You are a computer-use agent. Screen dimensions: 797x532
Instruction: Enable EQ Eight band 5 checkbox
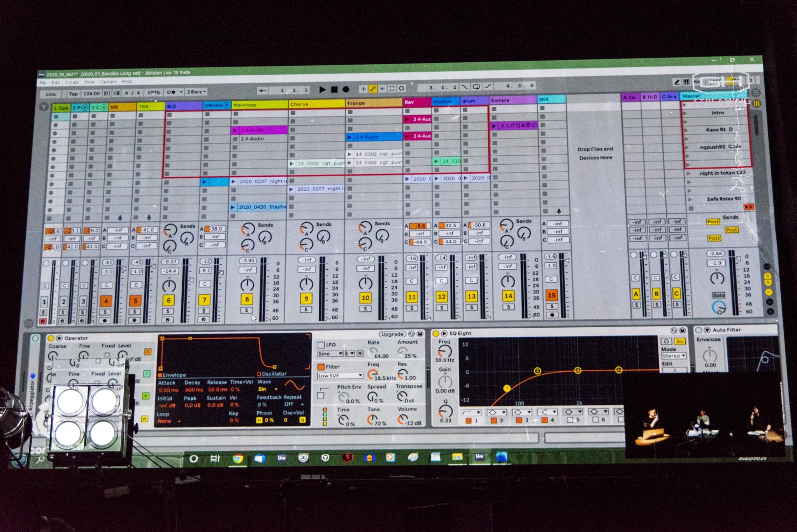coord(570,420)
